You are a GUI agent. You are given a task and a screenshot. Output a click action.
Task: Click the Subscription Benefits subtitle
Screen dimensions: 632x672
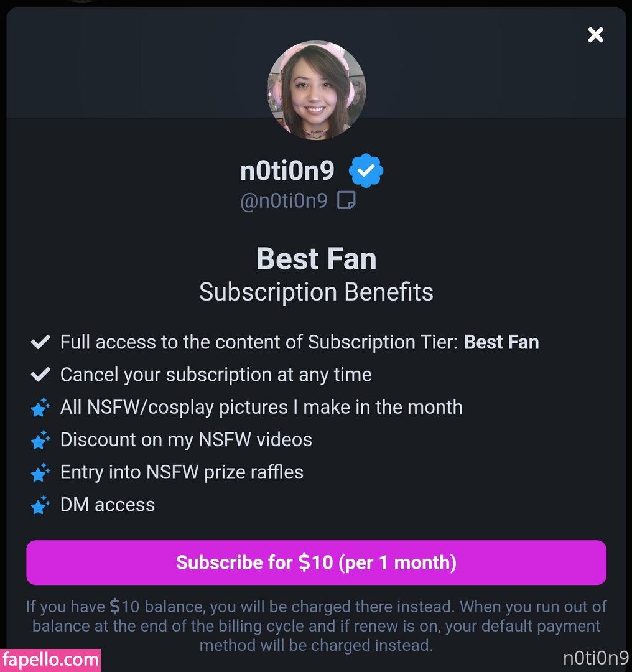pyautogui.click(x=316, y=292)
